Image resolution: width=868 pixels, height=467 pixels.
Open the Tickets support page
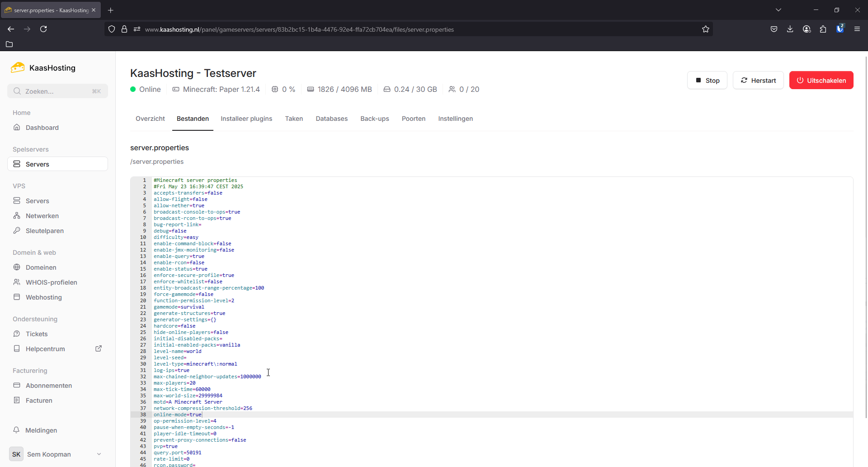pos(36,334)
